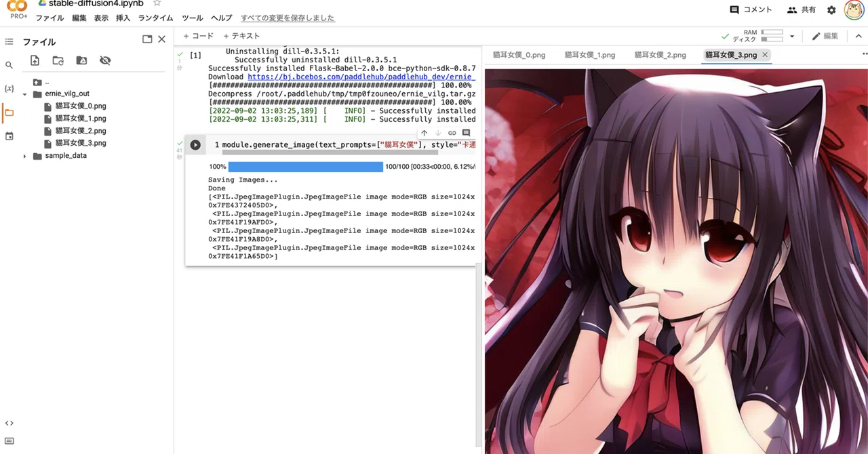This screenshot has height=454, width=868.
Task: Close the Files panel
Action: 162,39
